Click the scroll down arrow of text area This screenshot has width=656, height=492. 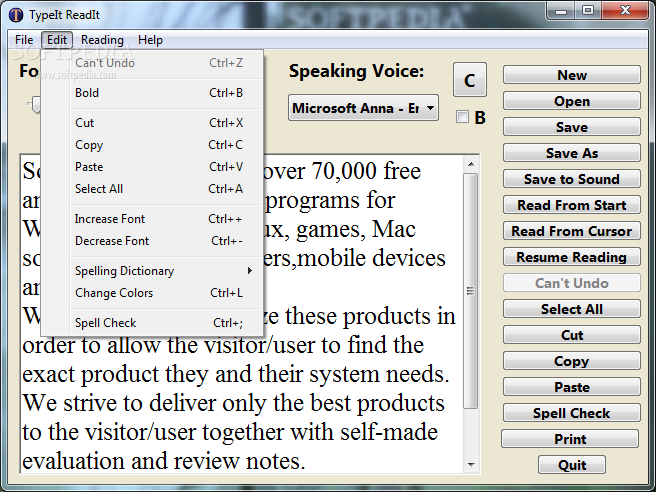pos(471,464)
